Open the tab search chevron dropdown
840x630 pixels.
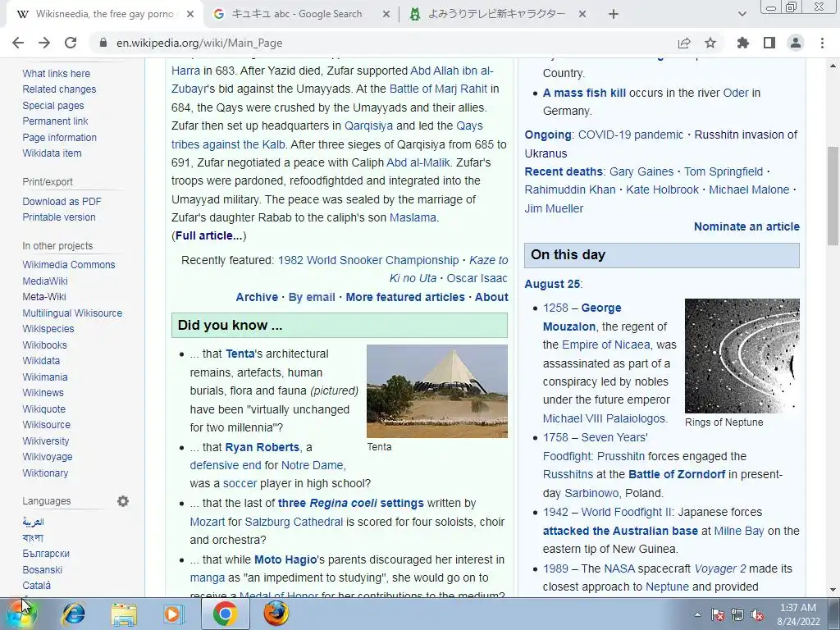point(742,15)
